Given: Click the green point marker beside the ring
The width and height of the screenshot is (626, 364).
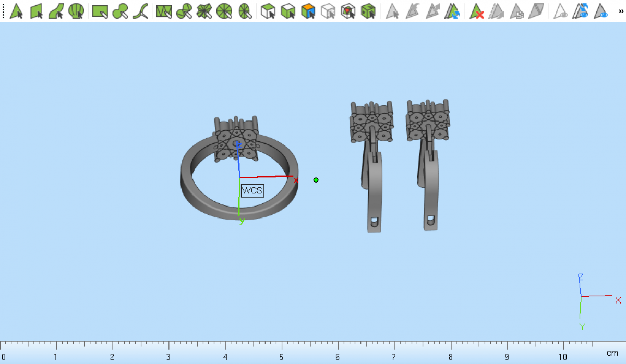Looking at the screenshot, I should click(316, 180).
